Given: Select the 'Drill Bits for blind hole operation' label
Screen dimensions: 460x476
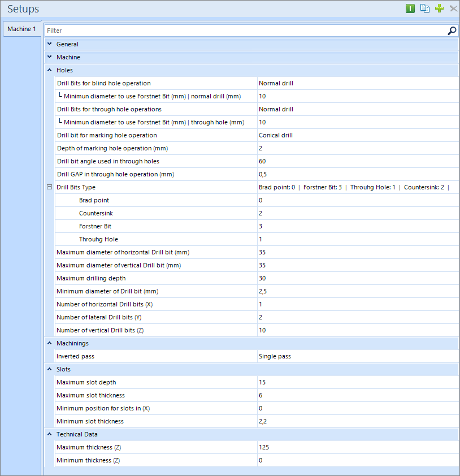Looking at the screenshot, I should coord(104,83).
